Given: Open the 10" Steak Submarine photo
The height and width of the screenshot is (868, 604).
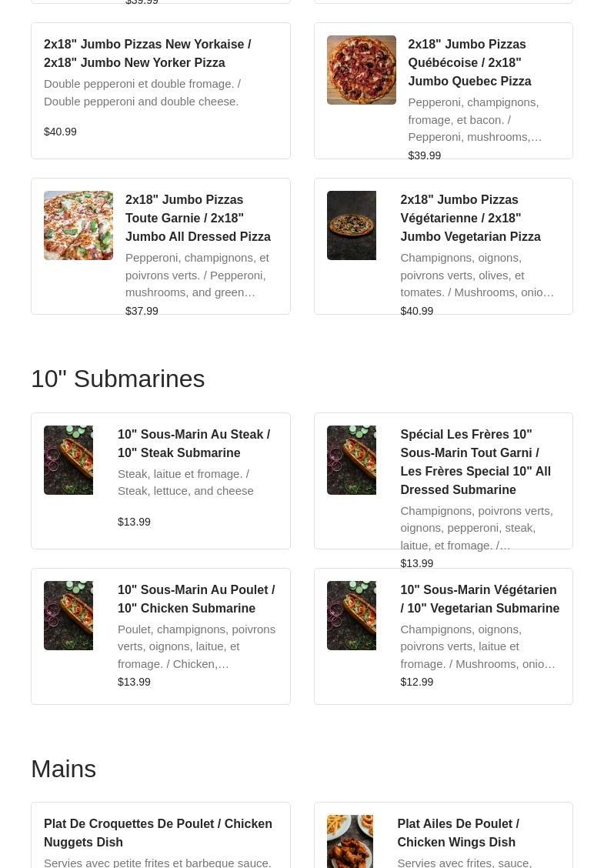Looking at the screenshot, I should click(x=68, y=460).
